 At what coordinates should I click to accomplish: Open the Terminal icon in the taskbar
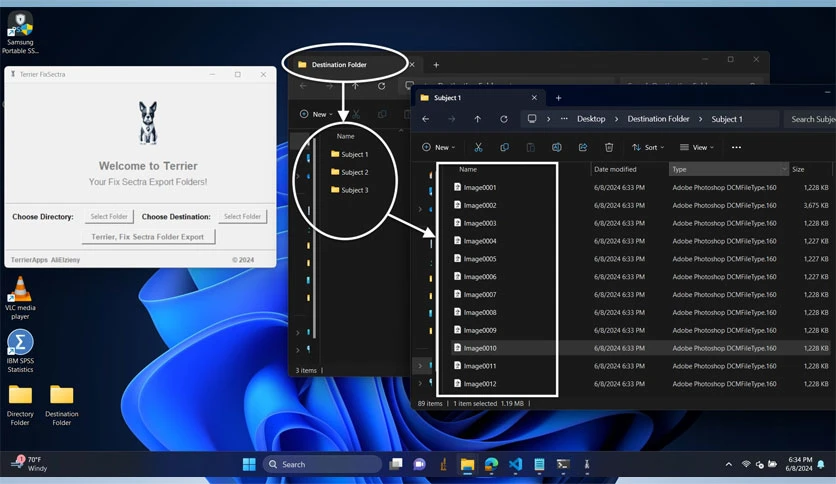(563, 464)
